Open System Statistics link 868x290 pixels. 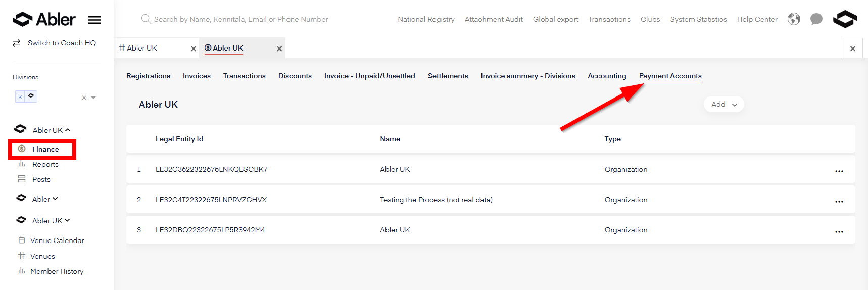[698, 19]
